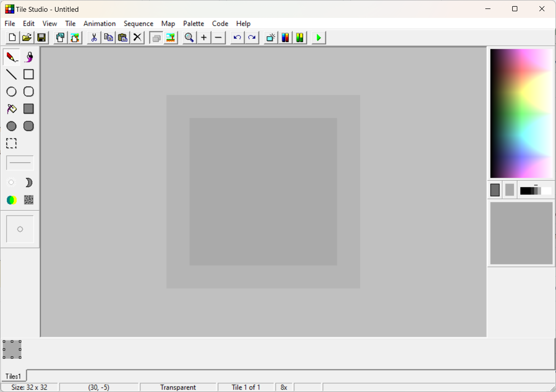The height and width of the screenshot is (392, 556).
Task: Select the tile thumbnail in bottom strip
Action: click(12, 350)
